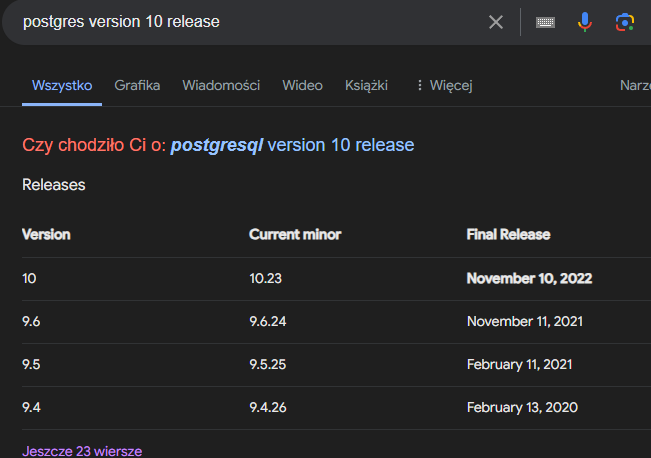Screen dimensions: 651x458
Task: Select the 10.23 minor version cell
Action: tap(265, 278)
